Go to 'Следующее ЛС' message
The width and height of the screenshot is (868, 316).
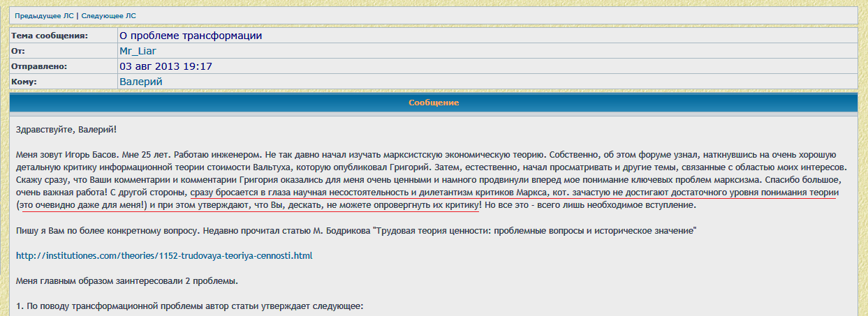(108, 15)
